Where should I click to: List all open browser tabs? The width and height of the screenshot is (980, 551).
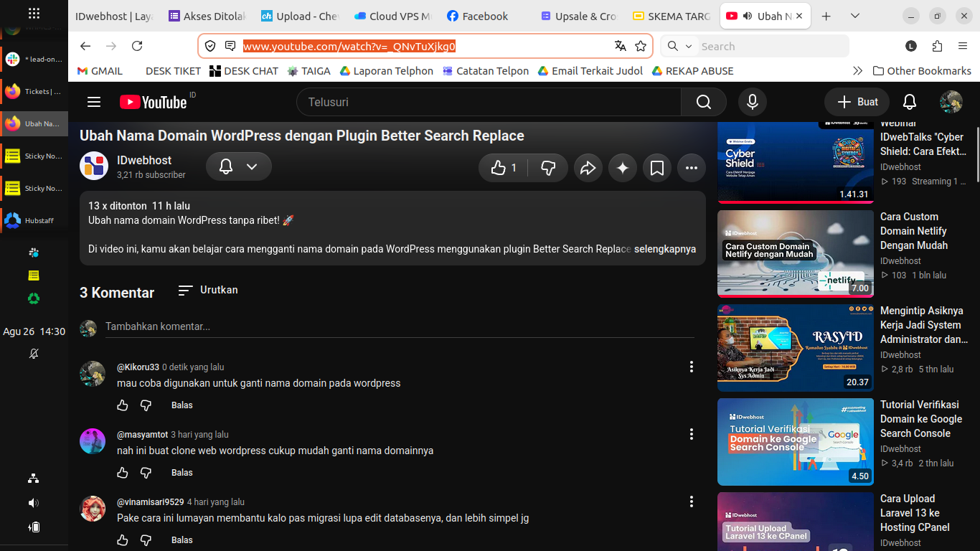854,16
